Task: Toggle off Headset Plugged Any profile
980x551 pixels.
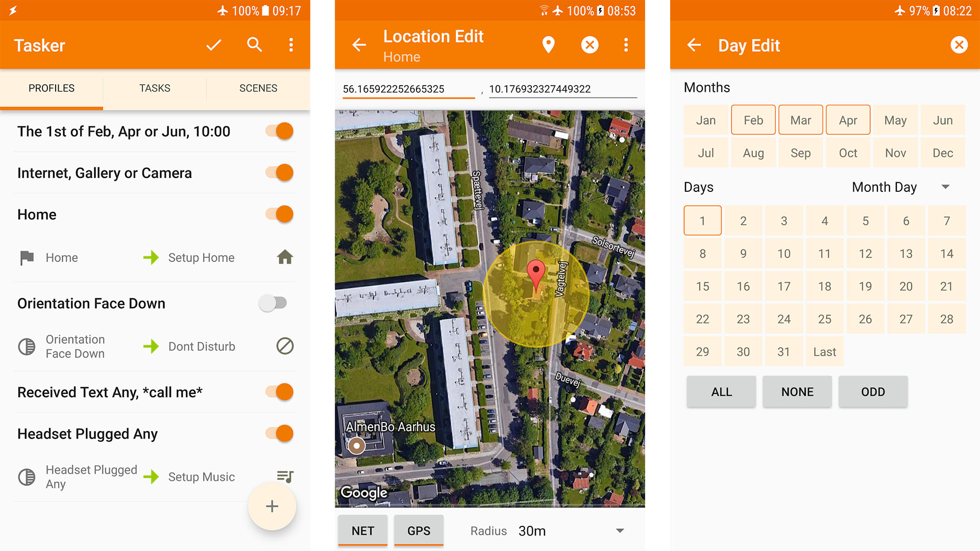Action: [x=279, y=433]
